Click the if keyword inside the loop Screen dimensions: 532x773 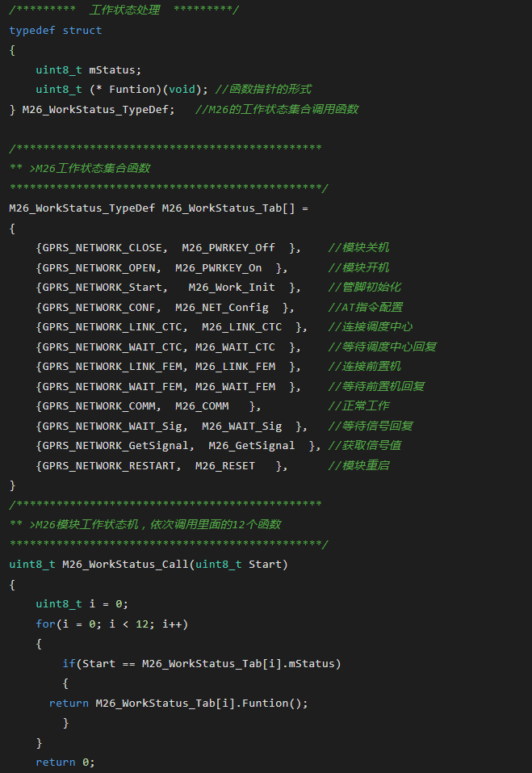click(69, 663)
